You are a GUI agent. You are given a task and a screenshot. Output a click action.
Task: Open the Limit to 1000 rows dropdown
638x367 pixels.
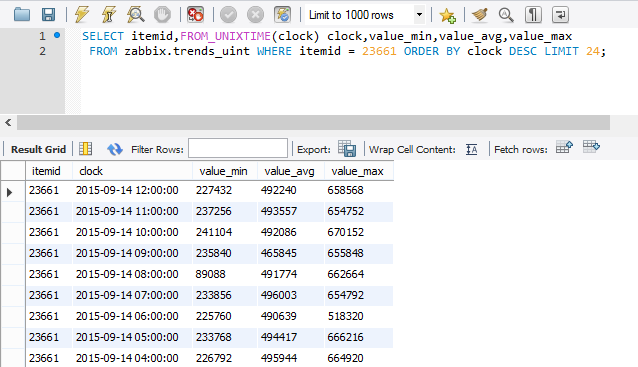pyautogui.click(x=365, y=15)
